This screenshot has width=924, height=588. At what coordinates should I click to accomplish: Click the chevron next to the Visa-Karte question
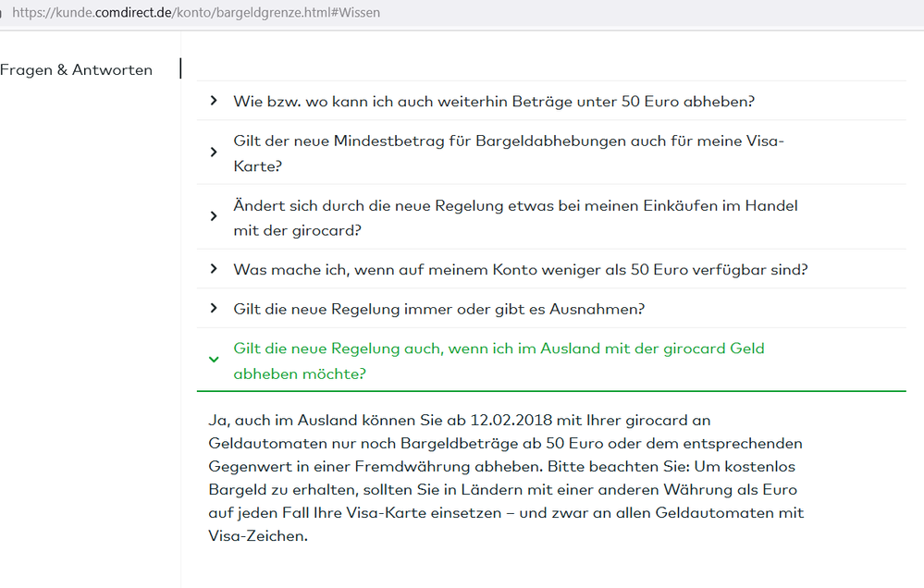click(214, 153)
